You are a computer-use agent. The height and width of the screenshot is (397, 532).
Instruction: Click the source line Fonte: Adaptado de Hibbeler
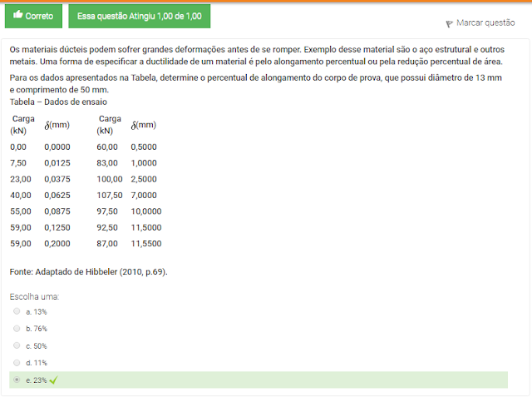89,272
